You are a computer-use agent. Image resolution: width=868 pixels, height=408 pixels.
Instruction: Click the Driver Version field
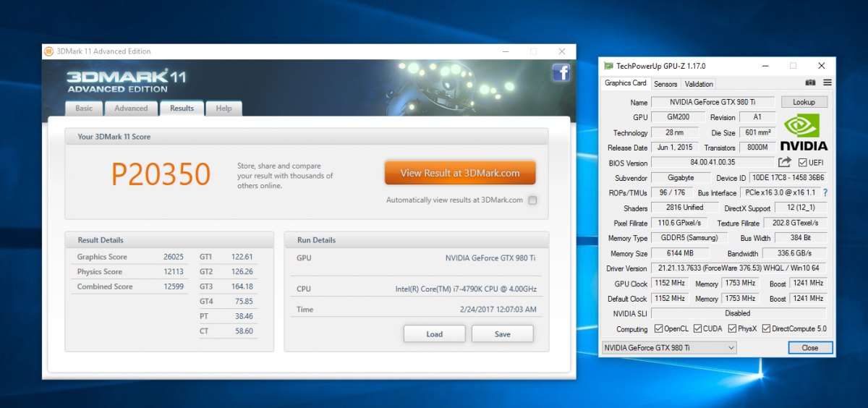(739, 268)
